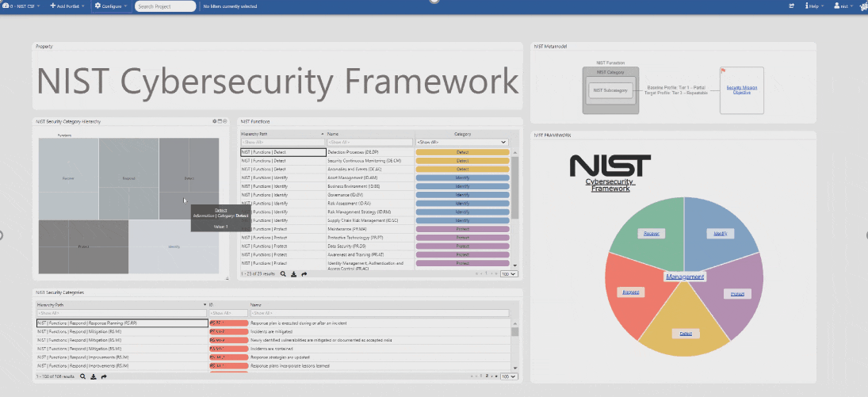The width and height of the screenshot is (868, 397).
Task: Open the page size dropdown in NIST Functions
Action: [x=508, y=274]
